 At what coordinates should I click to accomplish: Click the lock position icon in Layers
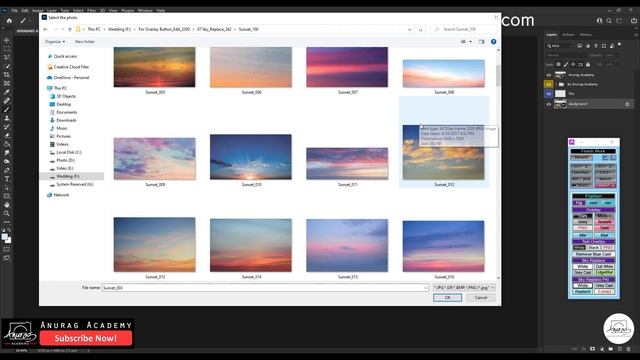click(x=573, y=64)
